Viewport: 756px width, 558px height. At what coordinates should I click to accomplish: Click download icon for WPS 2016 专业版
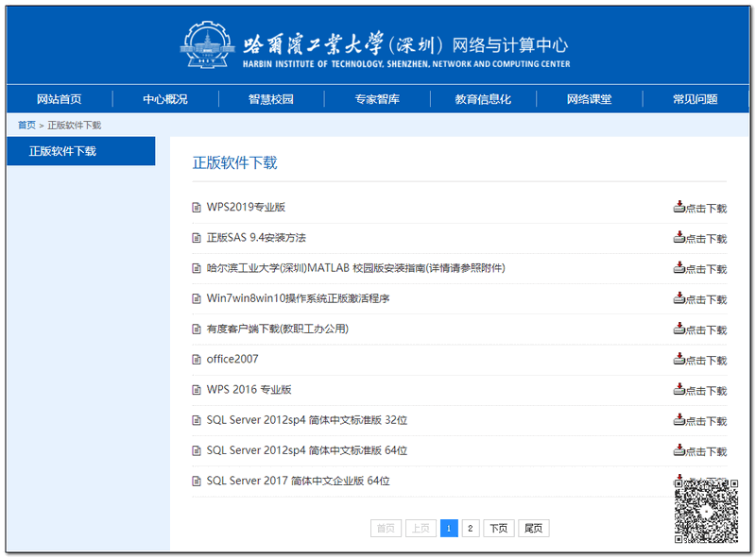tap(679, 389)
